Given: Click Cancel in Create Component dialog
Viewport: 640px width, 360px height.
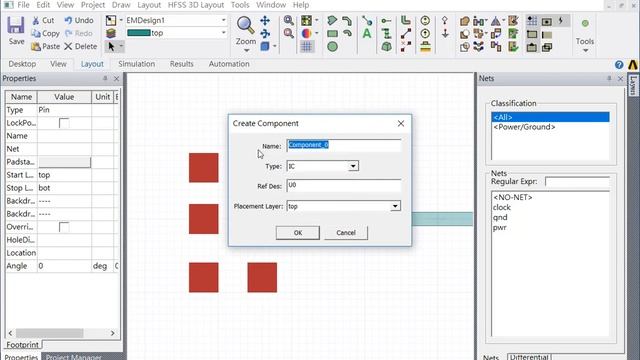Looking at the screenshot, I should click(x=346, y=233).
